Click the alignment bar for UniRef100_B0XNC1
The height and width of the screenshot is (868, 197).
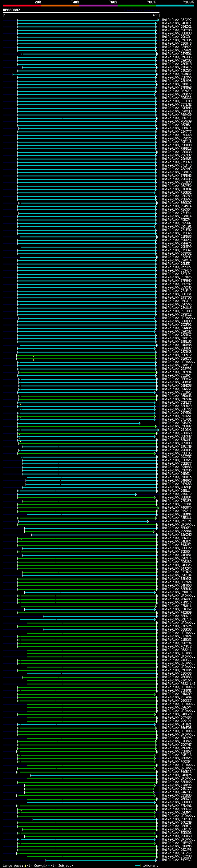click(85, 74)
